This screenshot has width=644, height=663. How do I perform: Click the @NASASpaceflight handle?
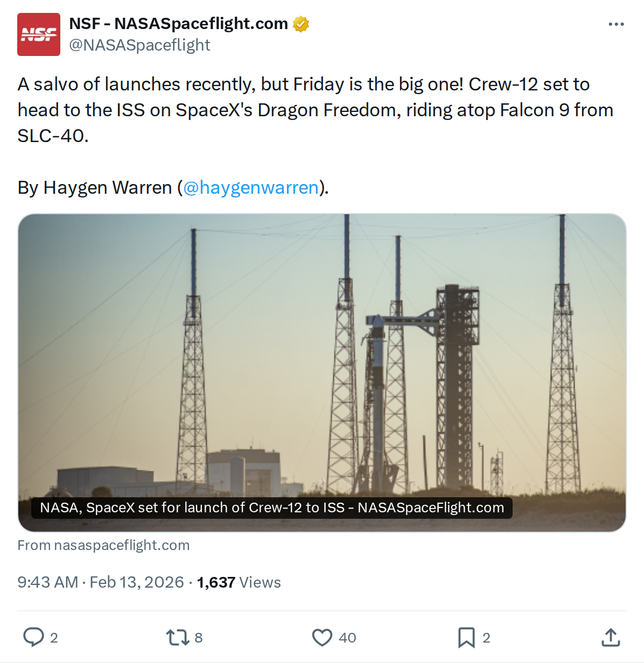[x=141, y=45]
